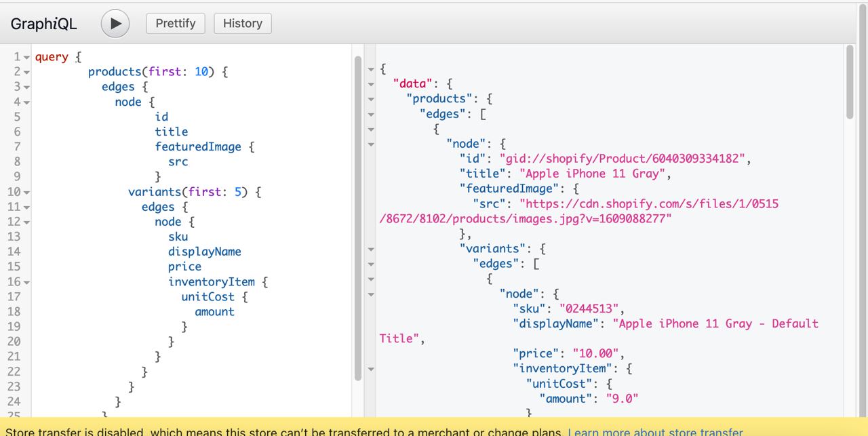Open the History panel

click(x=243, y=24)
